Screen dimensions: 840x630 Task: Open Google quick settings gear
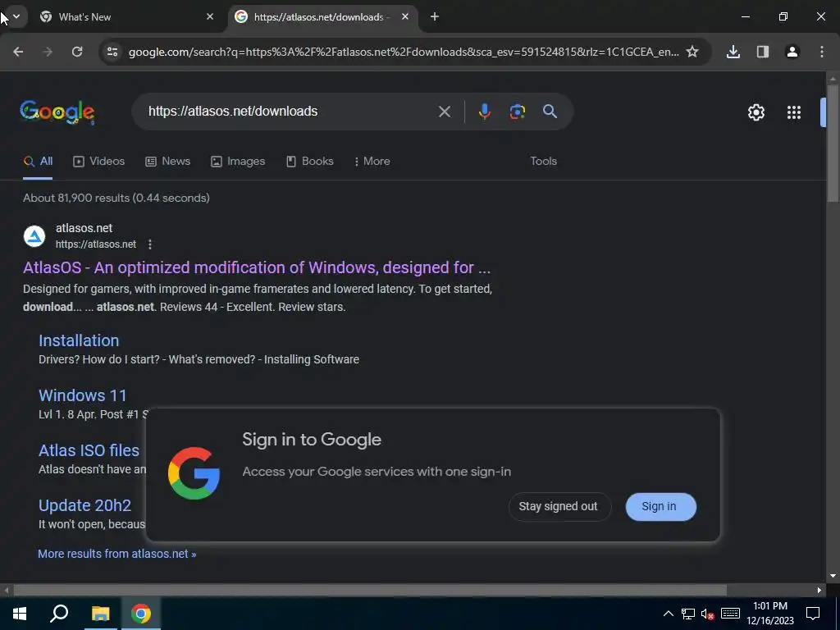click(x=756, y=112)
